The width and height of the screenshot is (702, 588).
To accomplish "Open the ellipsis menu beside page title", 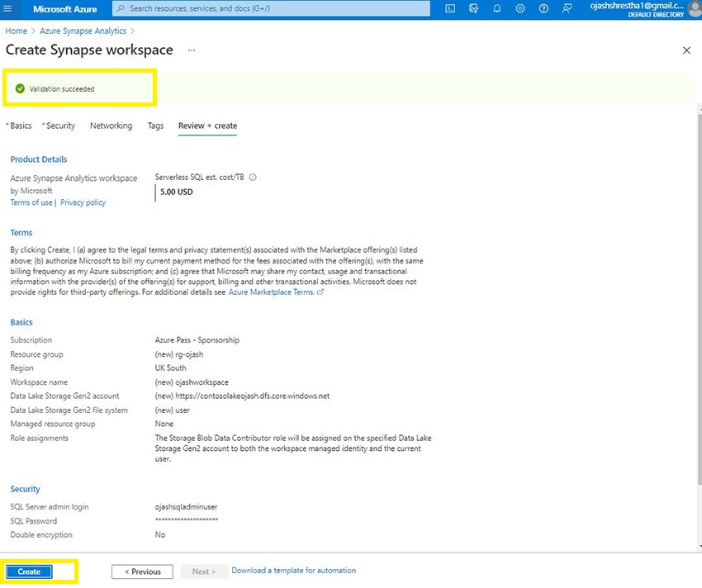I will tap(192, 50).
